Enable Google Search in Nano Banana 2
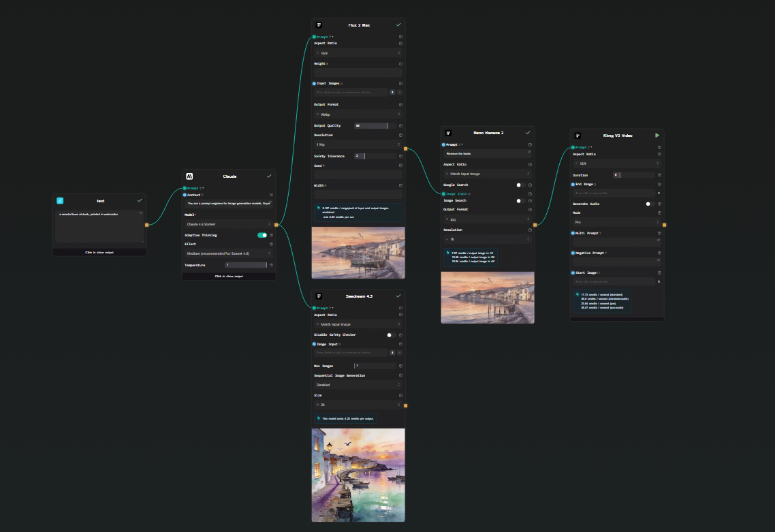Screen dimensions: 775x532 [x=520, y=185]
